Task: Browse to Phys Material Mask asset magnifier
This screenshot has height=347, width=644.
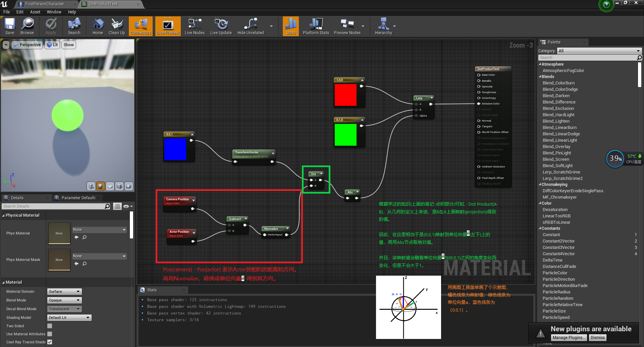Action: click(x=85, y=264)
